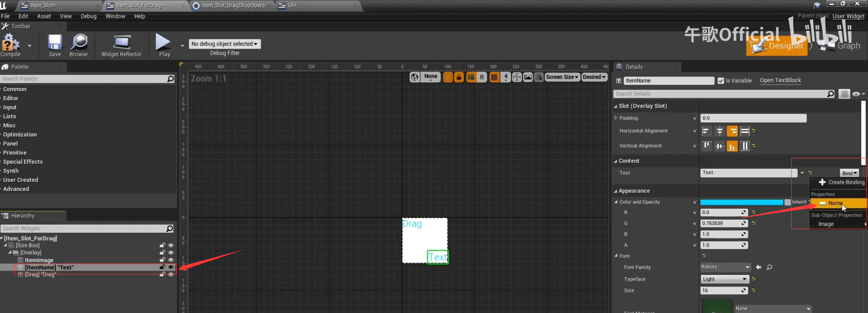Screen dimensions: 868x313
Task: Switch to Designer mode
Action: (x=777, y=46)
